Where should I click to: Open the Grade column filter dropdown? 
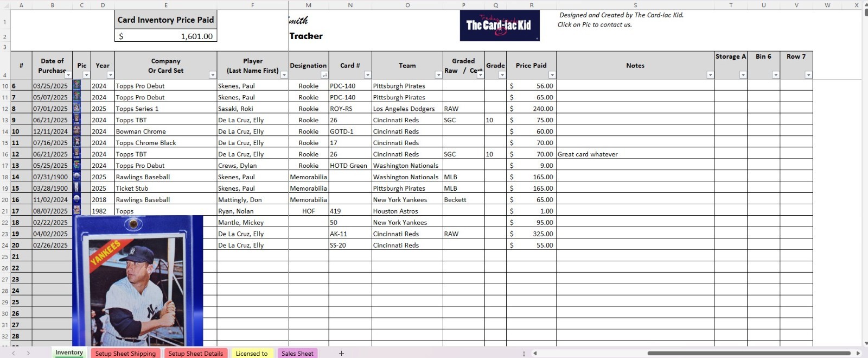point(502,75)
